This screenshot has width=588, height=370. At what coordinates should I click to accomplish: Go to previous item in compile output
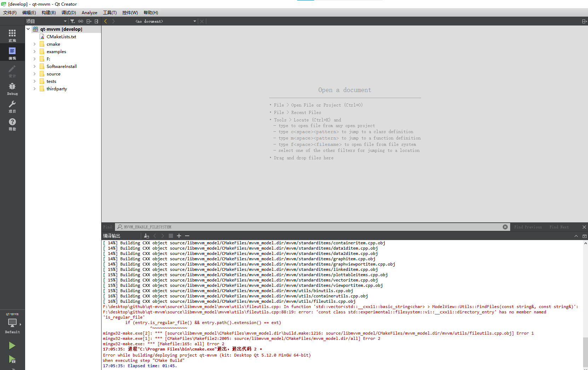(155, 236)
